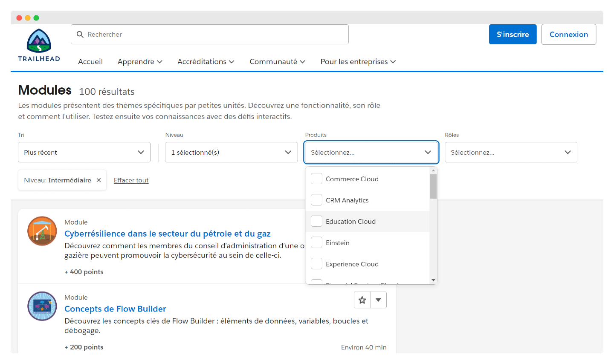Viewport: 614px width, 364px height.
Task: Expand the Accréditations menu
Action: coord(206,62)
